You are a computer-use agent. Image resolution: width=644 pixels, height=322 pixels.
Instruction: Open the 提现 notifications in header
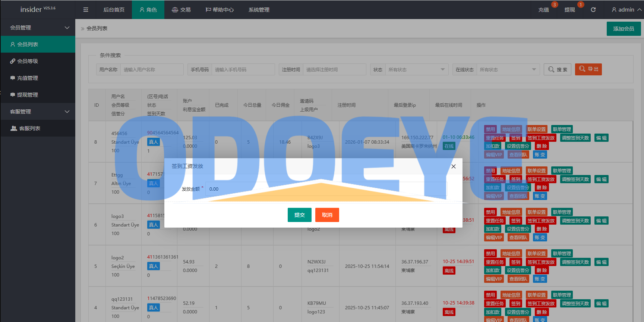(x=569, y=10)
